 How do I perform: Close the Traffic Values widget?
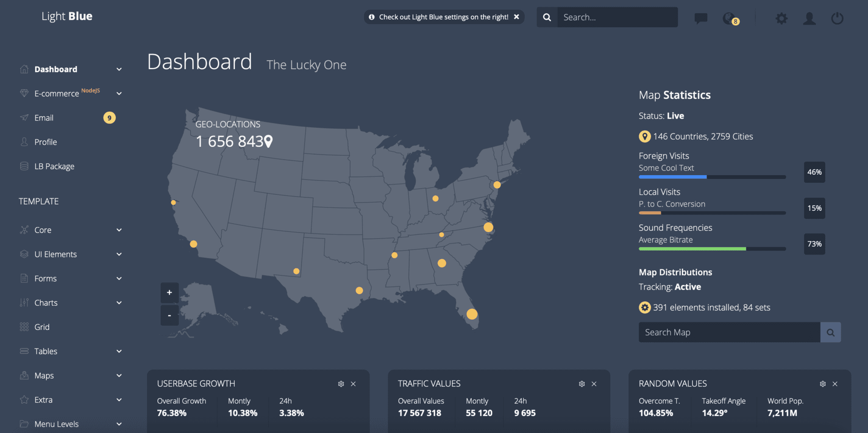(x=593, y=383)
